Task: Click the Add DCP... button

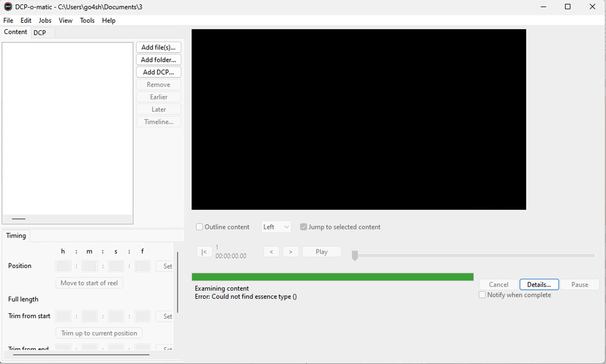Action: click(x=158, y=72)
